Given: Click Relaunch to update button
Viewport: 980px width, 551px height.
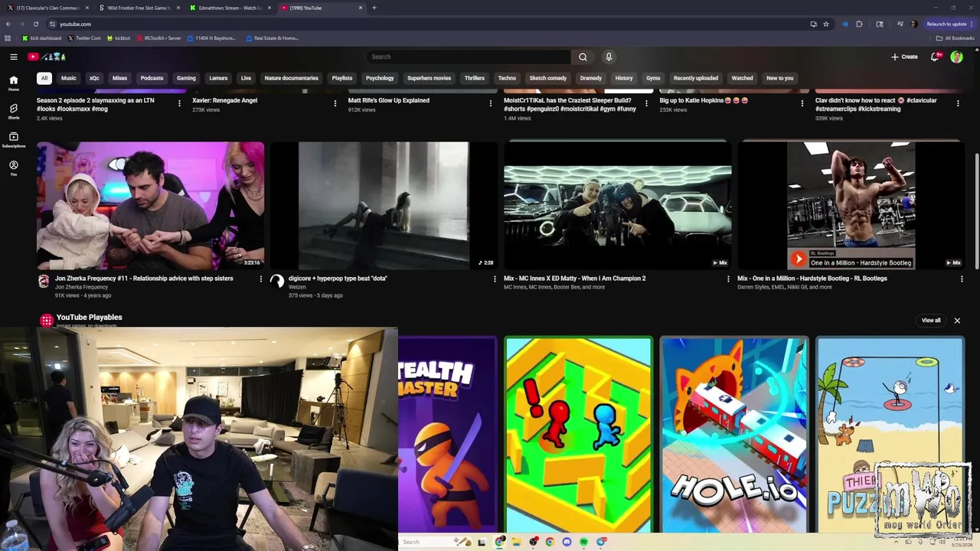Looking at the screenshot, I should point(949,24).
